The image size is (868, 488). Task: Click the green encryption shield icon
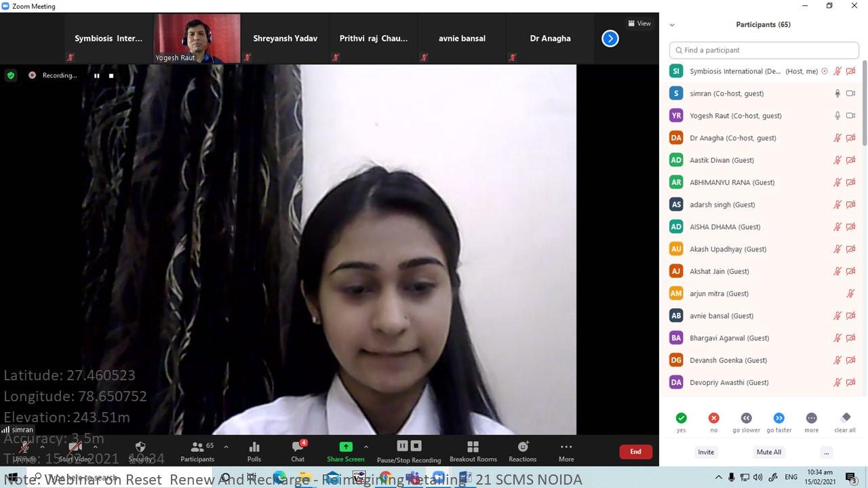point(10,75)
